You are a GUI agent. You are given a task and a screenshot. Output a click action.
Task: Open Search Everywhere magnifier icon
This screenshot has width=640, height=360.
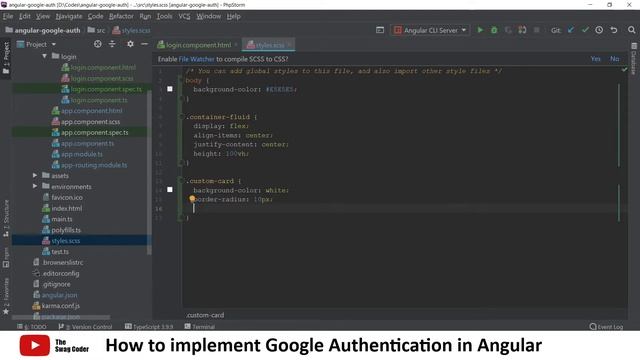pyautogui.click(x=631, y=30)
